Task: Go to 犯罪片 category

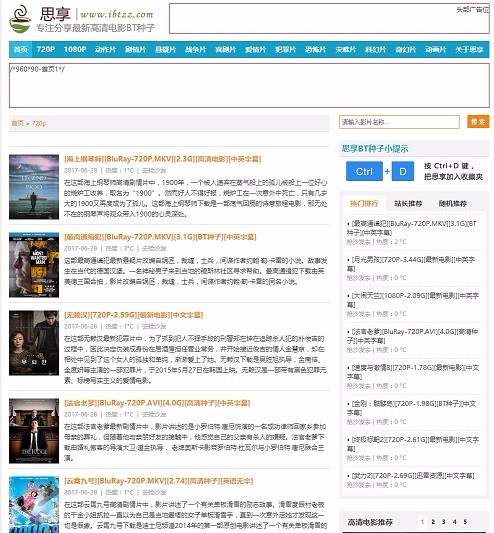Action: 286,50
